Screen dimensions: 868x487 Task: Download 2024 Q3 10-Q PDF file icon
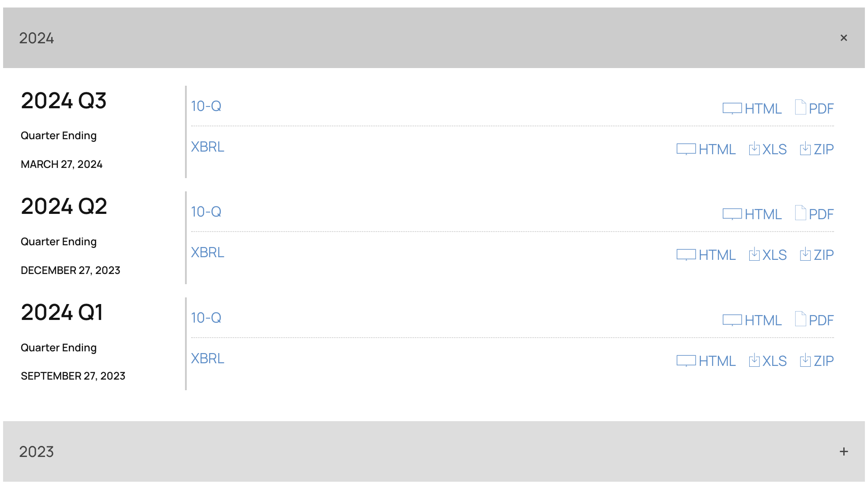[800, 107]
